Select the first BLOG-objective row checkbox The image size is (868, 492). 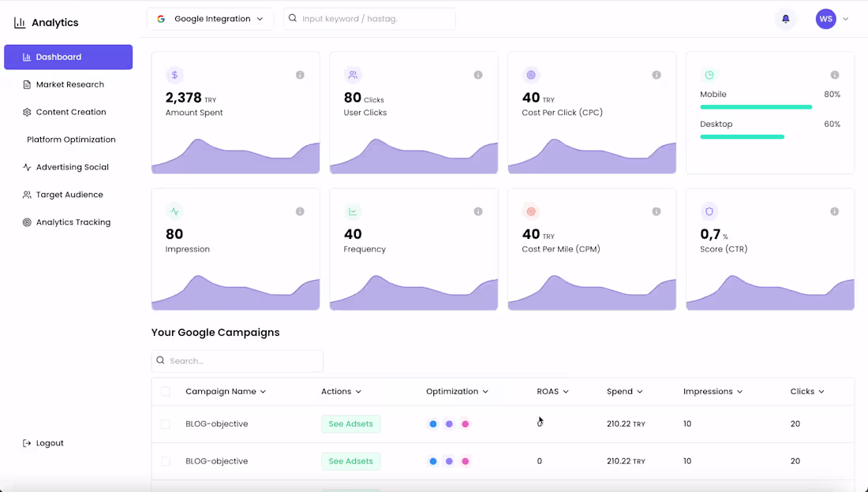(166, 423)
